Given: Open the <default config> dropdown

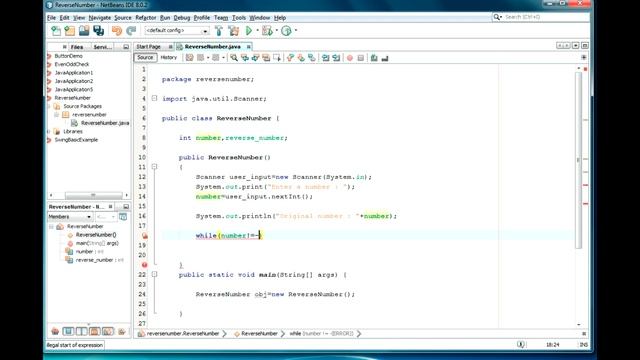Looking at the screenshot, I should coord(177,31).
